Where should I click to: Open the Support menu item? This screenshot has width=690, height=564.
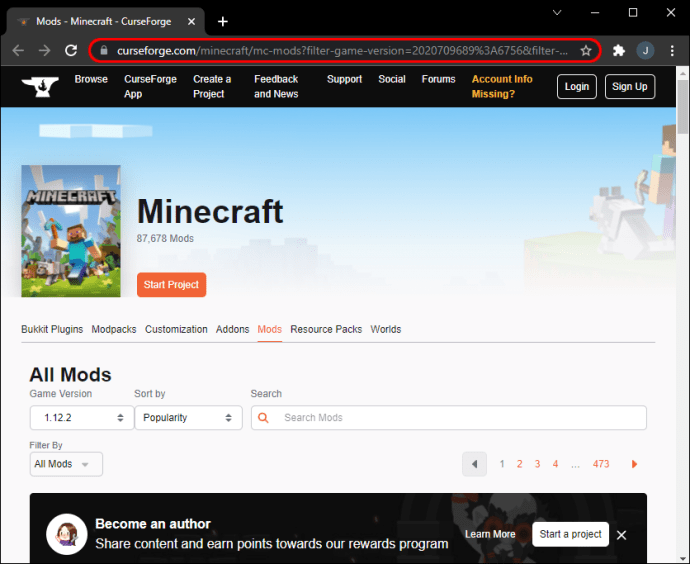click(x=344, y=79)
